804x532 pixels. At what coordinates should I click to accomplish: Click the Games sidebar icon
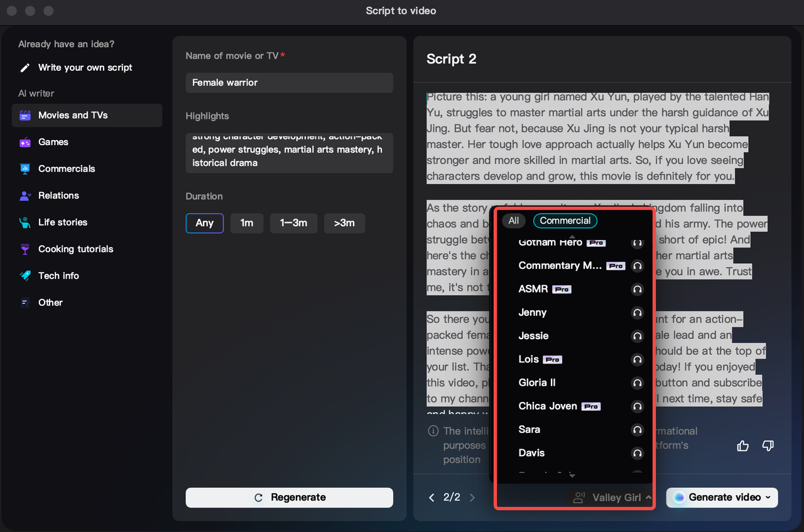[x=26, y=142]
